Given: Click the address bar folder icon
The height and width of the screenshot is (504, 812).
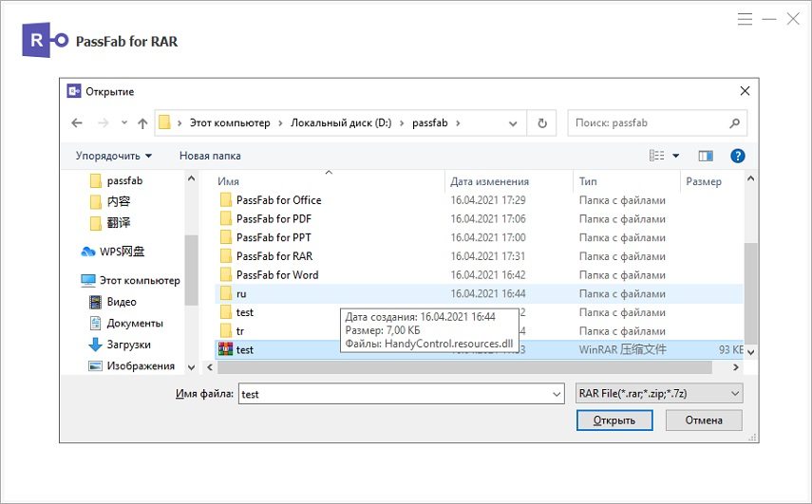Looking at the screenshot, I should 164,122.
